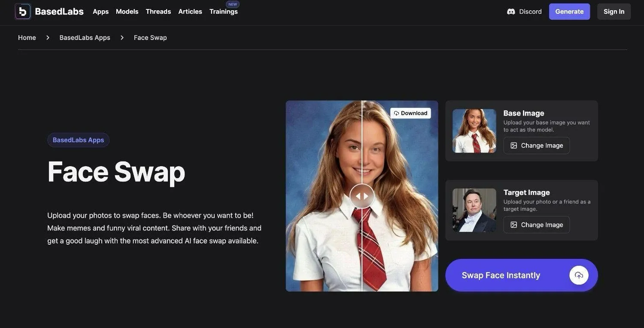Click the BasedLabs logo icon
Image resolution: width=644 pixels, height=328 pixels.
[x=23, y=12]
